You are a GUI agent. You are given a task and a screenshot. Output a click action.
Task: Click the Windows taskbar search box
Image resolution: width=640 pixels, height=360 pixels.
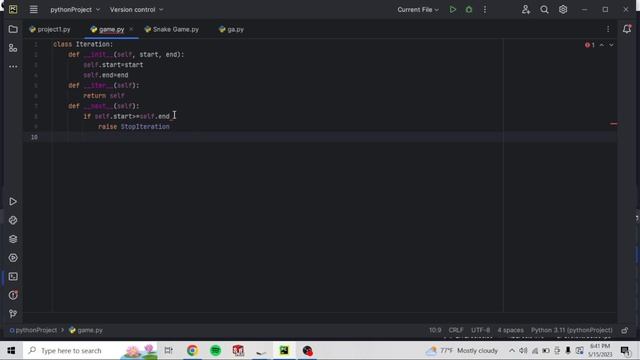[x=90, y=351]
